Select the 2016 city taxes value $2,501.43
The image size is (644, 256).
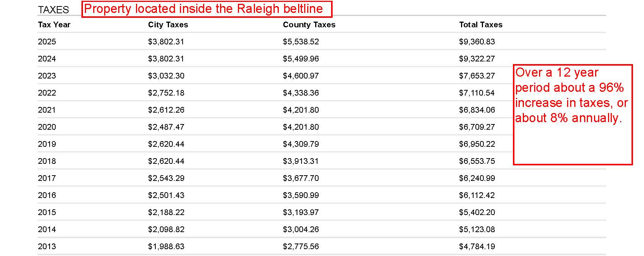pyautogui.click(x=166, y=195)
